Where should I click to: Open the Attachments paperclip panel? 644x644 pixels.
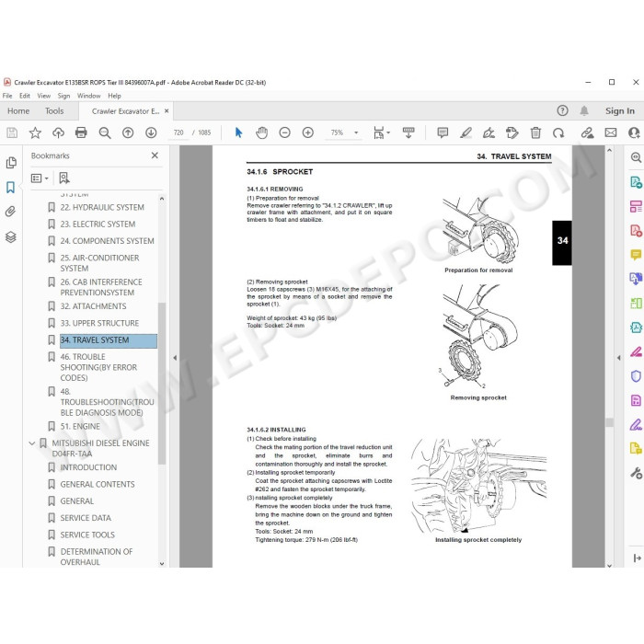[11, 212]
